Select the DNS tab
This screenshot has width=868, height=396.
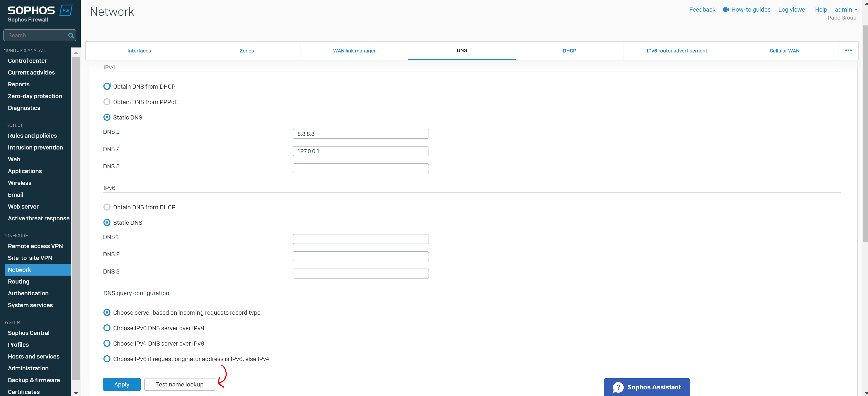[462, 50]
